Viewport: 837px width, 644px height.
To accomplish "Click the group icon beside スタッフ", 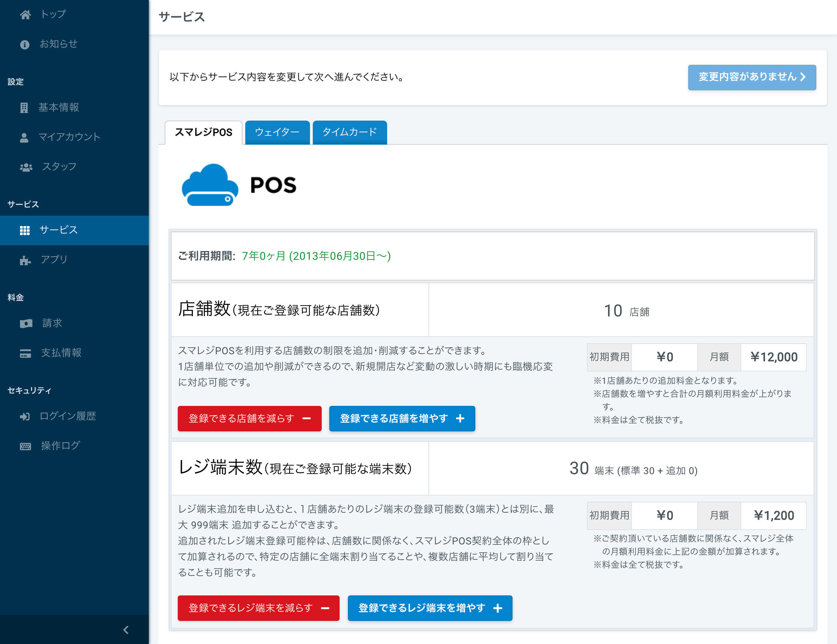I will [26, 167].
